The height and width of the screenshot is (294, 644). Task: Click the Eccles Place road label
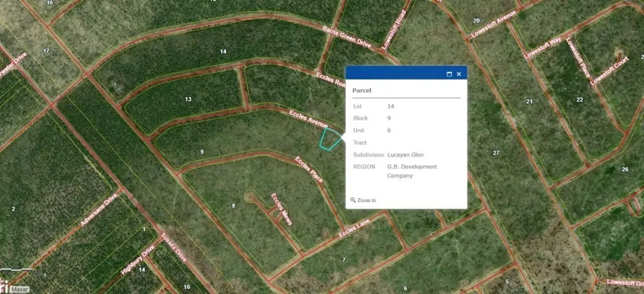(311, 170)
